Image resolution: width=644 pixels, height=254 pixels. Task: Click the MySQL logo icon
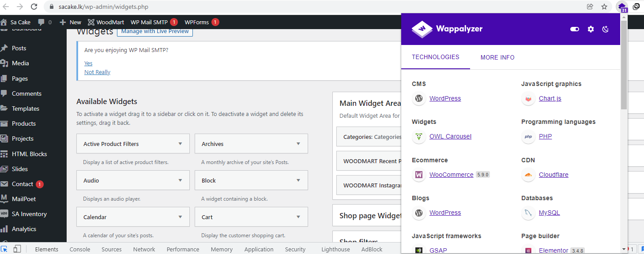click(528, 213)
